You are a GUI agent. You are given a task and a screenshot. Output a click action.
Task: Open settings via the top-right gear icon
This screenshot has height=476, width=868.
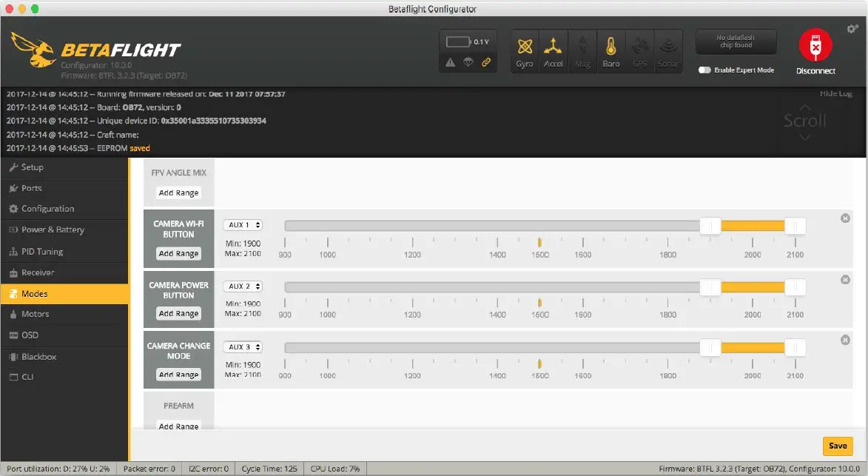pyautogui.click(x=852, y=29)
